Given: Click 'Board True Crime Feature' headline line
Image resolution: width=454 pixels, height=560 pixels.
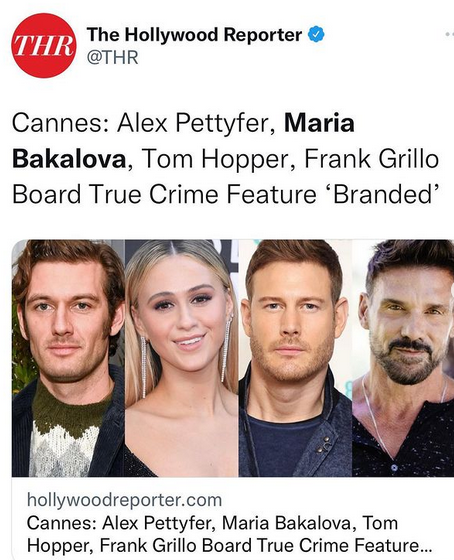Looking at the screenshot, I should (164, 195).
